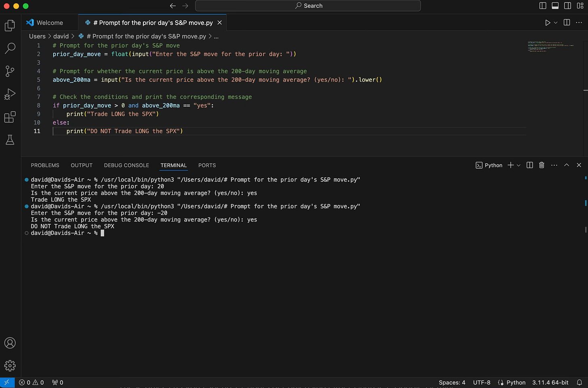The height and width of the screenshot is (388, 588).
Task: Click the ports forwarded status item
Action: [57, 382]
